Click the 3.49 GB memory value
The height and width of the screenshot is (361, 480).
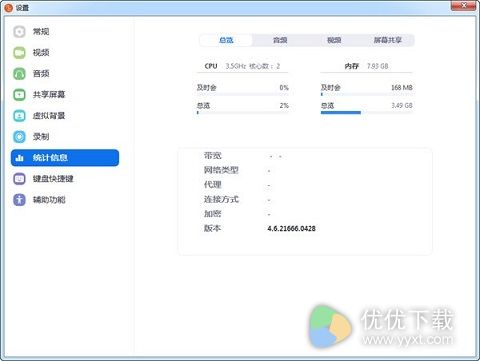click(x=402, y=106)
